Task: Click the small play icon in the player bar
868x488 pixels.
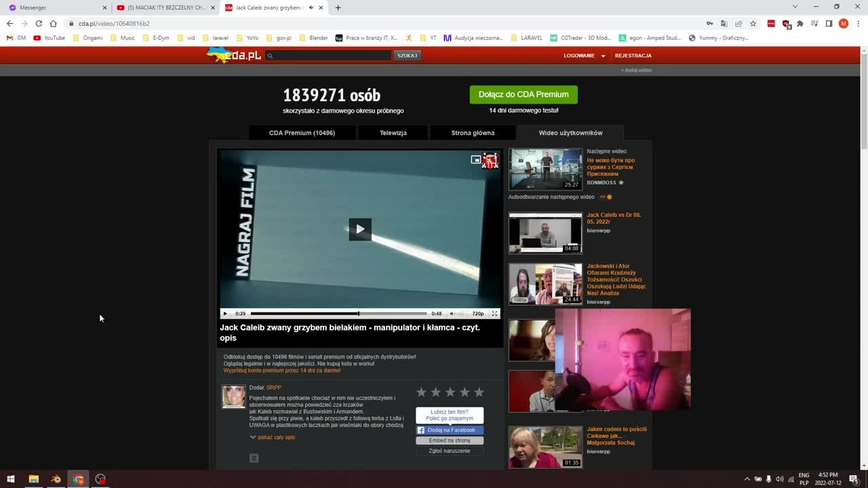Action: point(225,314)
